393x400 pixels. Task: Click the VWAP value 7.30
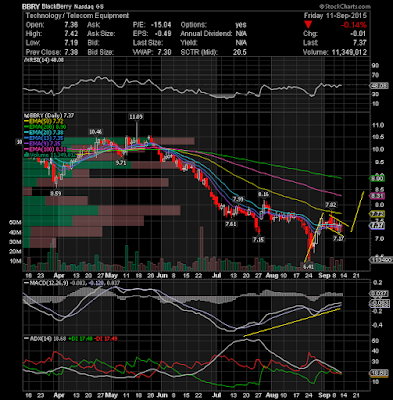[165, 52]
